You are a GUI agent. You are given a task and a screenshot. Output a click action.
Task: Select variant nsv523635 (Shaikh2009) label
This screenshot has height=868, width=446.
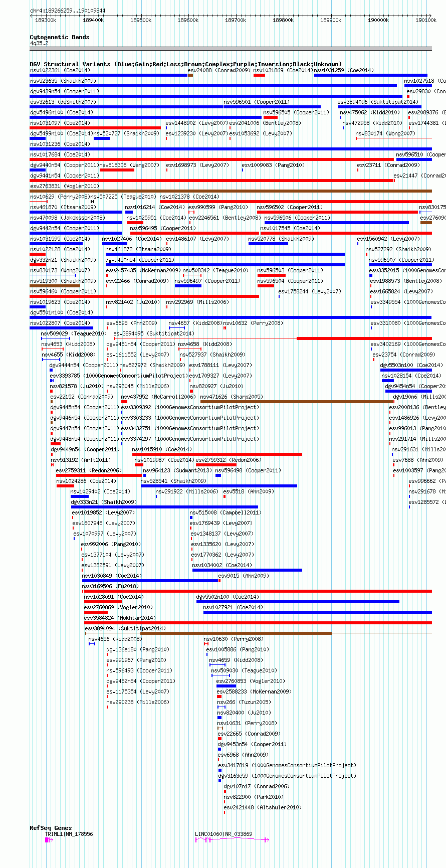pos(63,81)
